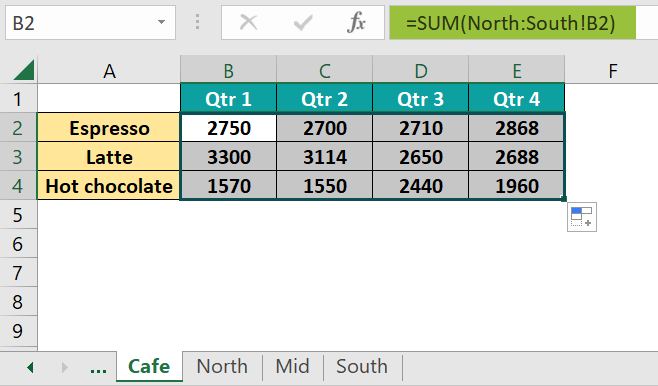
Task: Click the cell containing 1960
Action: pyautogui.click(x=517, y=185)
